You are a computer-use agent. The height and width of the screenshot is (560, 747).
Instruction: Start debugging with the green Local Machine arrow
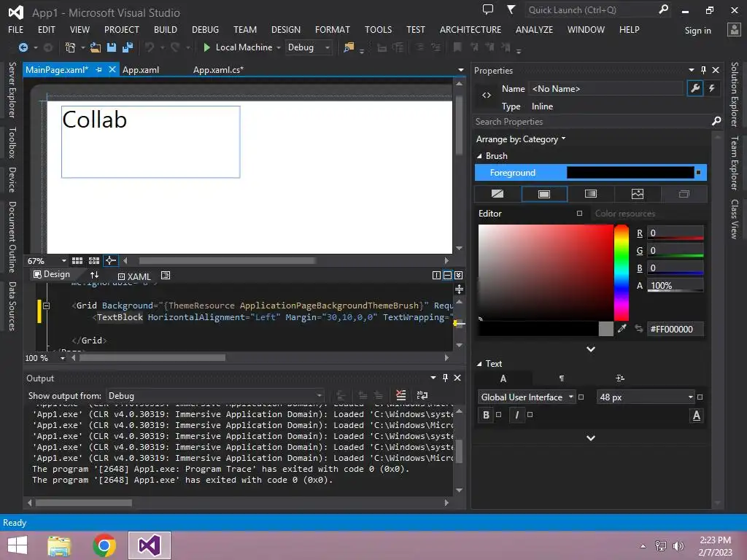pos(206,47)
